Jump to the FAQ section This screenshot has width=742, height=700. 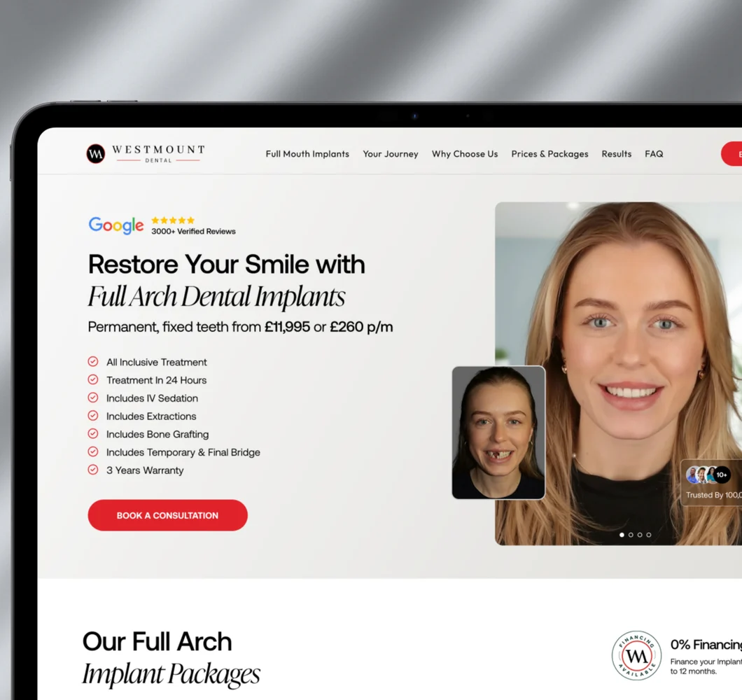point(654,154)
